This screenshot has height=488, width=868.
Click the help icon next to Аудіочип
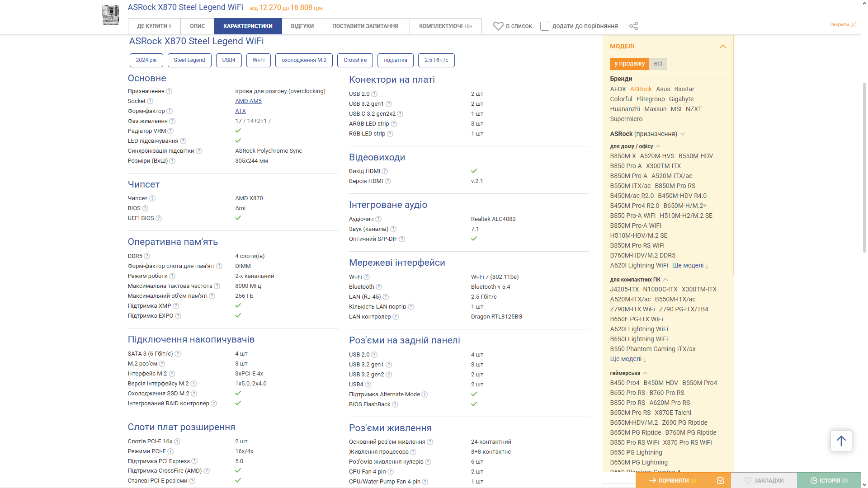378,219
